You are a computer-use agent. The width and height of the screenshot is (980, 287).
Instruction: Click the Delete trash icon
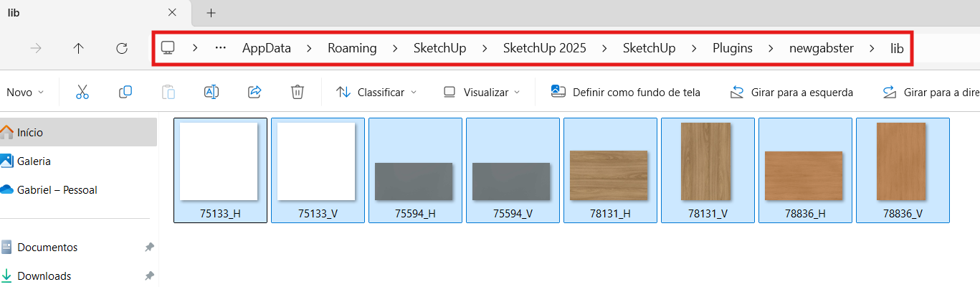298,92
